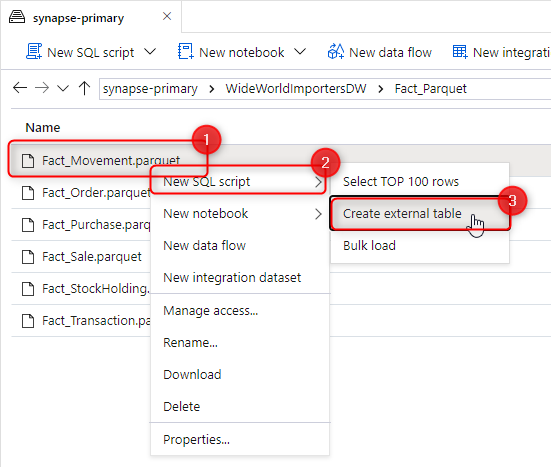Choose New data flow in context menu
This screenshot has height=467, width=551.
240,246
